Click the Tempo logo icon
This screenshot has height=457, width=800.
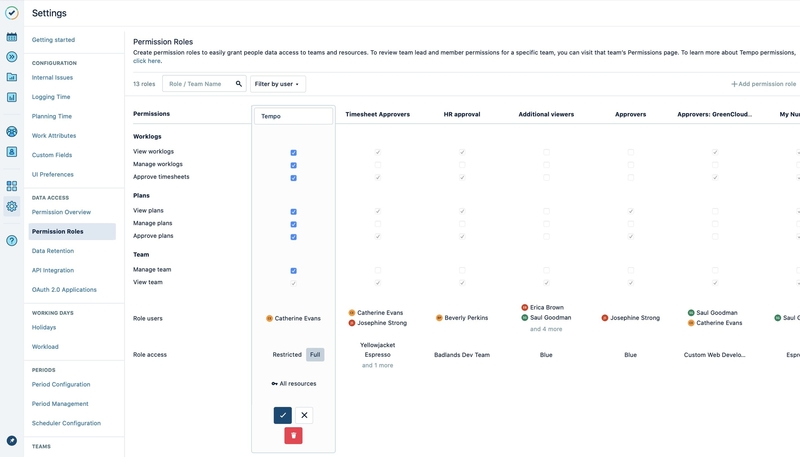[12, 13]
